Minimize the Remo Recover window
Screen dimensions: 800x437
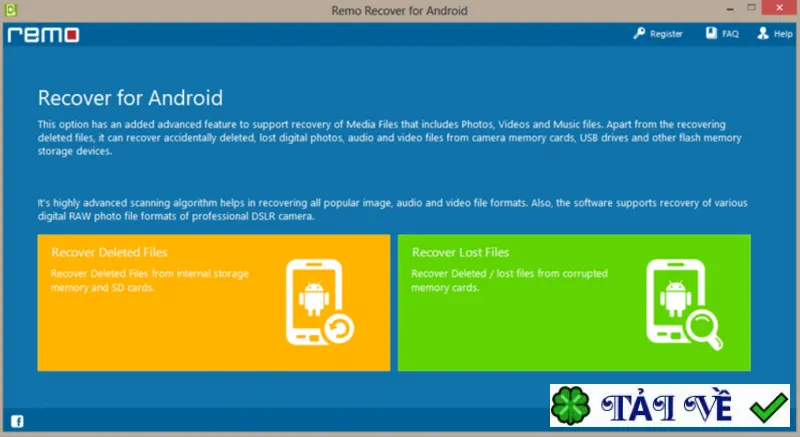[730, 9]
